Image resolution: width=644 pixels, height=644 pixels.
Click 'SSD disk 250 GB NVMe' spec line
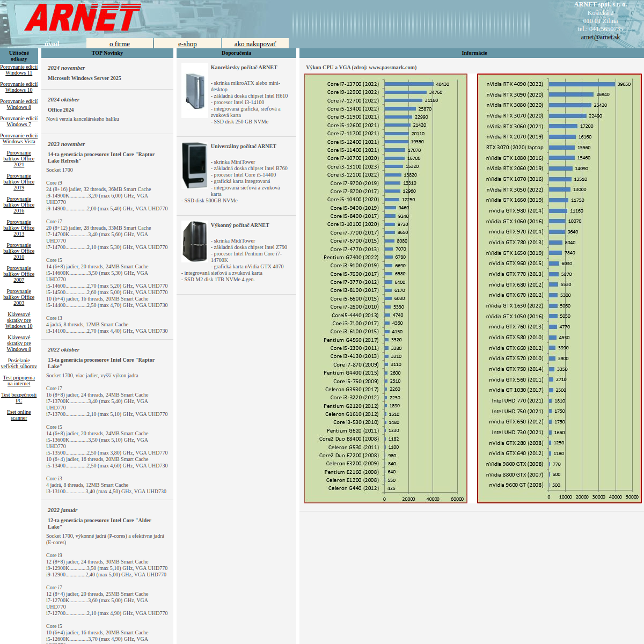tap(239, 122)
